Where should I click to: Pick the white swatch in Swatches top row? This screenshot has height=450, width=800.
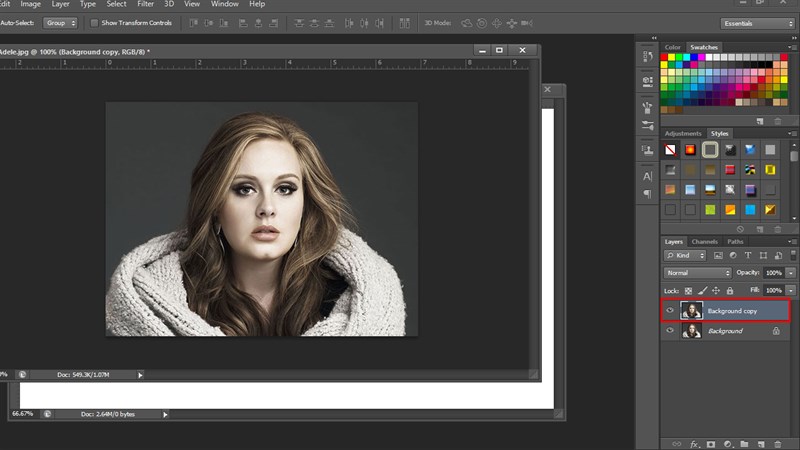tap(709, 57)
